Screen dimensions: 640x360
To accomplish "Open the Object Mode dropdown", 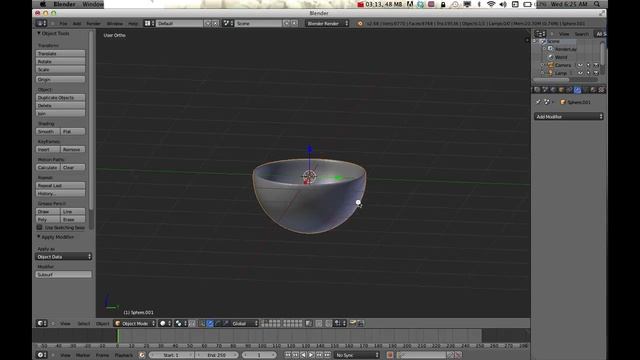I will [x=135, y=323].
